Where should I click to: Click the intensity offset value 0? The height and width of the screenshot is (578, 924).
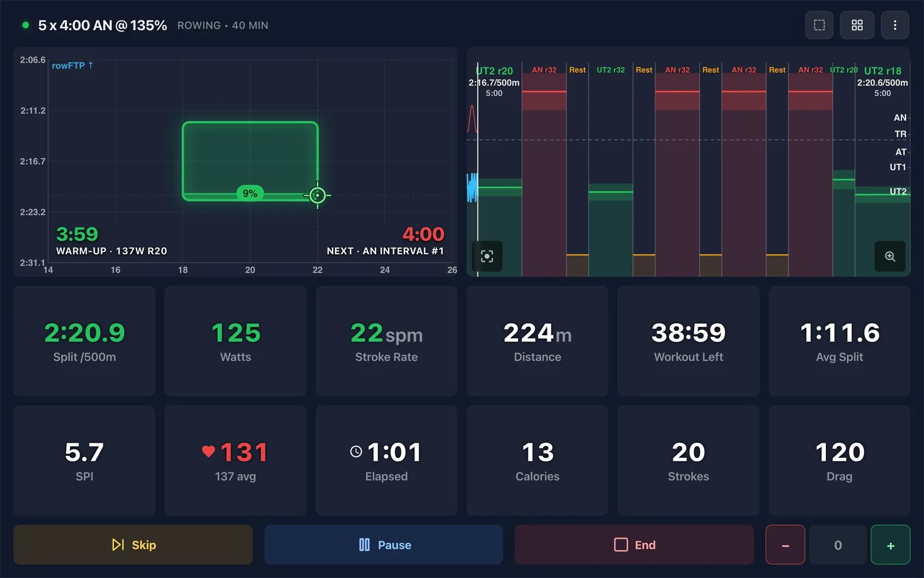838,544
